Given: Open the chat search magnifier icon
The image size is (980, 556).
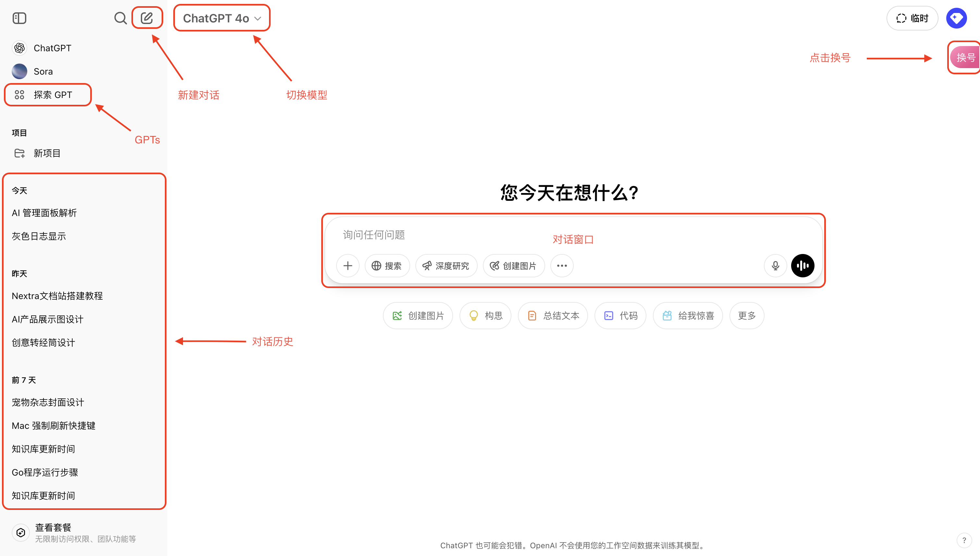Looking at the screenshot, I should point(120,18).
